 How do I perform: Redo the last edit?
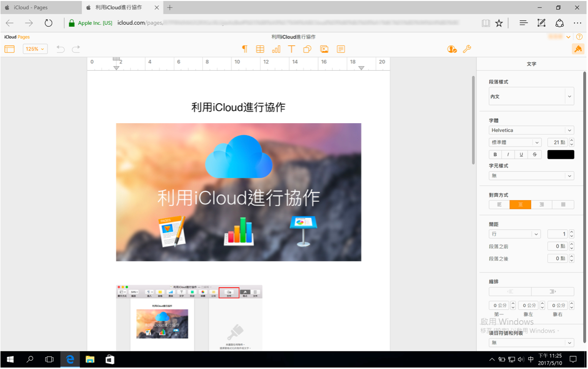tap(76, 49)
